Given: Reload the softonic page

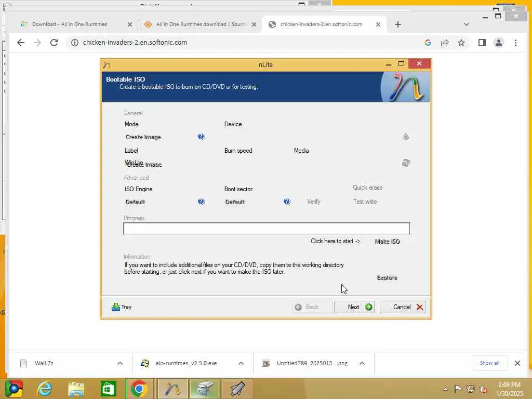Looking at the screenshot, I should pyautogui.click(x=54, y=43).
